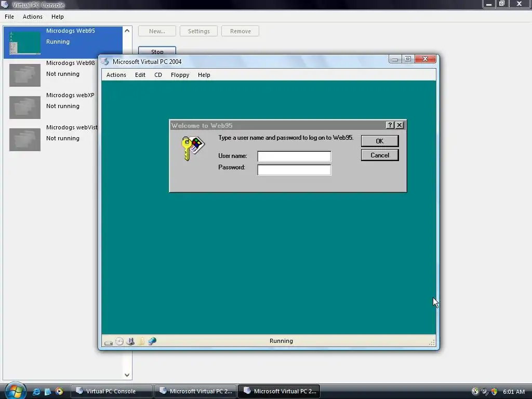Click OK in the Web95 logon dialog
This screenshot has width=532, height=399.
(380, 141)
